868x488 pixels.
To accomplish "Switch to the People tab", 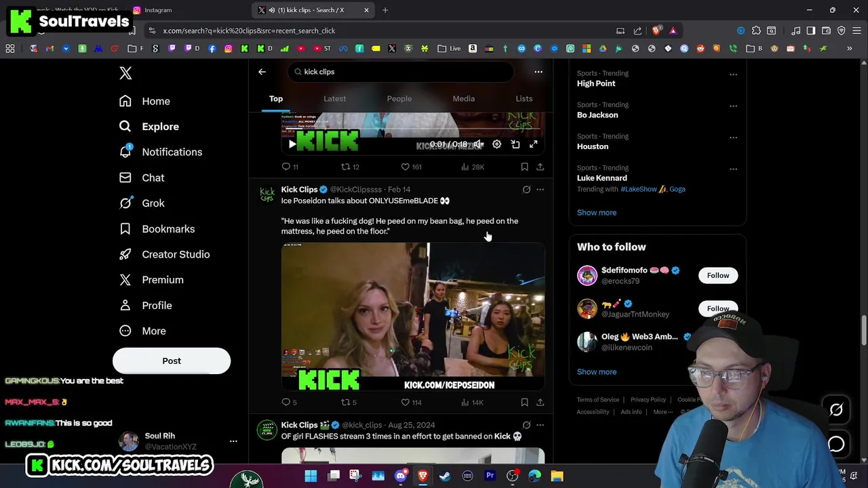I will [399, 99].
